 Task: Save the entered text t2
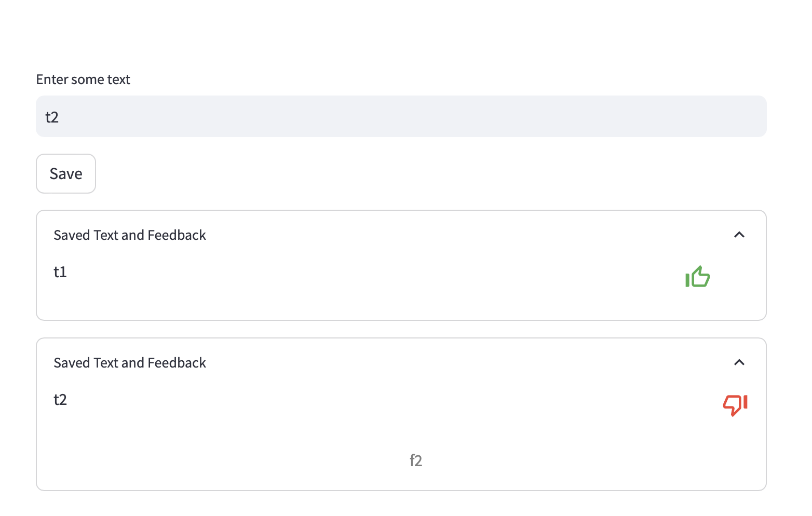(66, 173)
